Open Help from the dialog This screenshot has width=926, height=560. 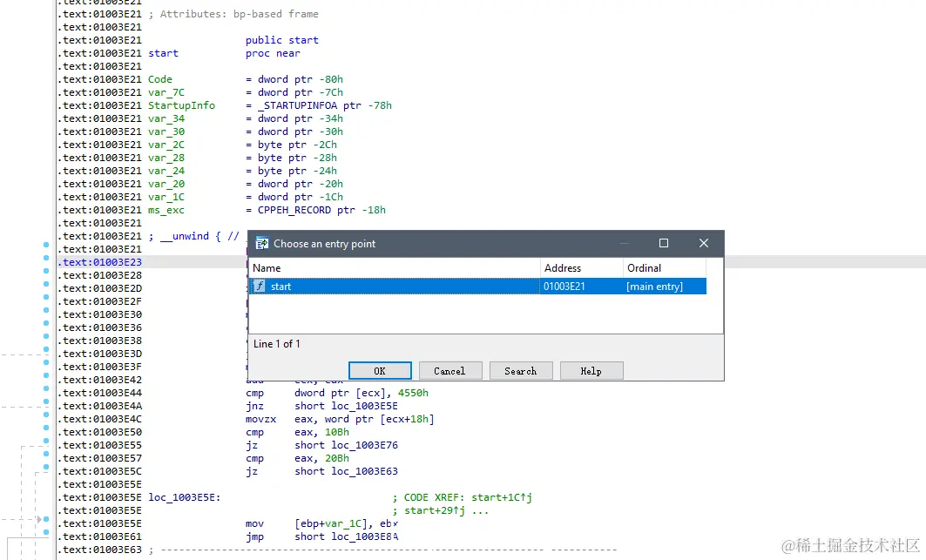[x=591, y=371]
